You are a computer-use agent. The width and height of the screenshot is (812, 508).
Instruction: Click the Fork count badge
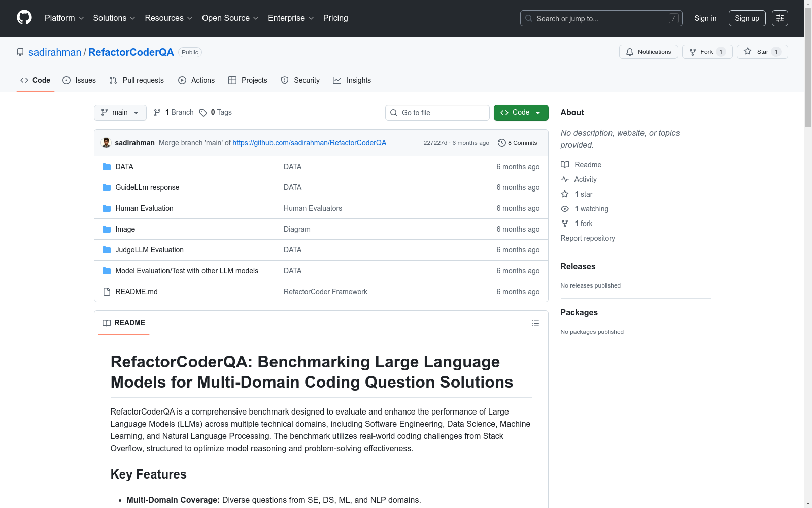click(721, 52)
